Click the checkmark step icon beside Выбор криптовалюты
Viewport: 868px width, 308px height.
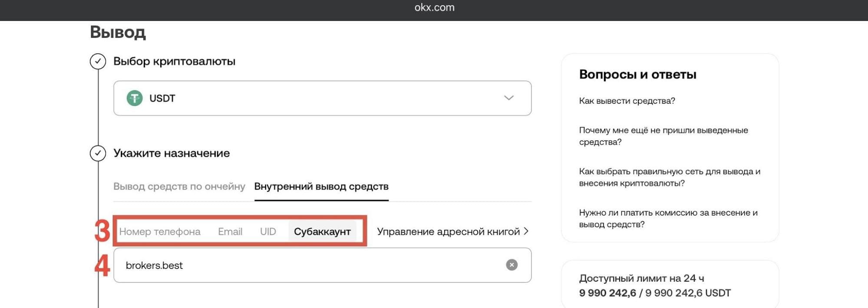(x=98, y=61)
